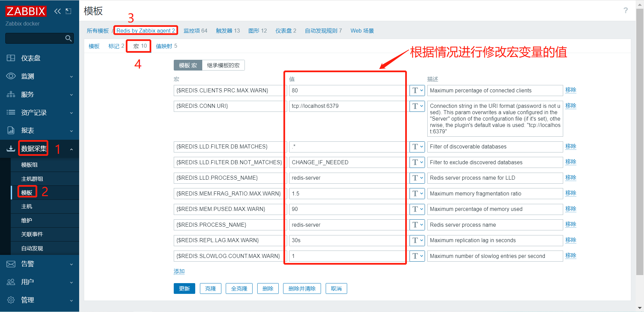The image size is (644, 312).
Task: Open value type dropdown for {$REDIS.REPL.LAG.MAX.WARN}
Action: click(x=417, y=240)
